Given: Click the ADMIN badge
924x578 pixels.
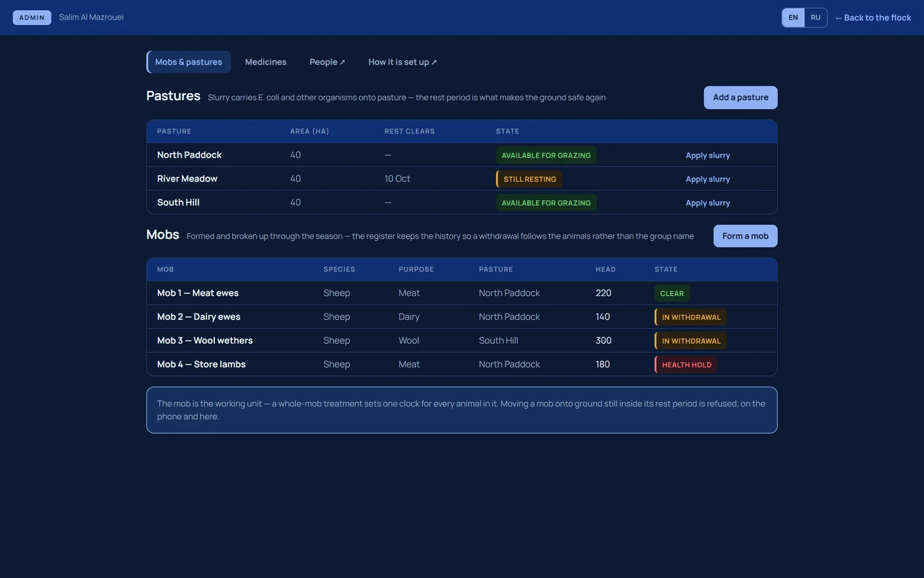Looking at the screenshot, I should (x=32, y=17).
